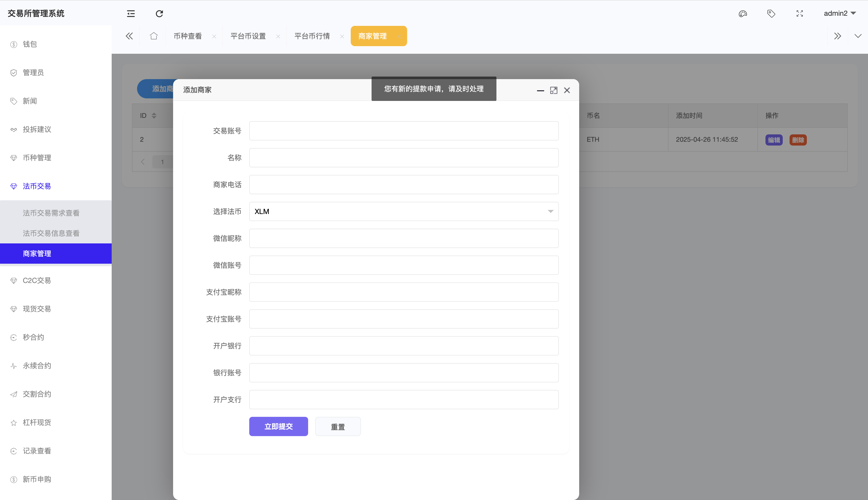Click the 杠杆现货 star icon
Viewport: 868px width, 500px height.
[14, 423]
